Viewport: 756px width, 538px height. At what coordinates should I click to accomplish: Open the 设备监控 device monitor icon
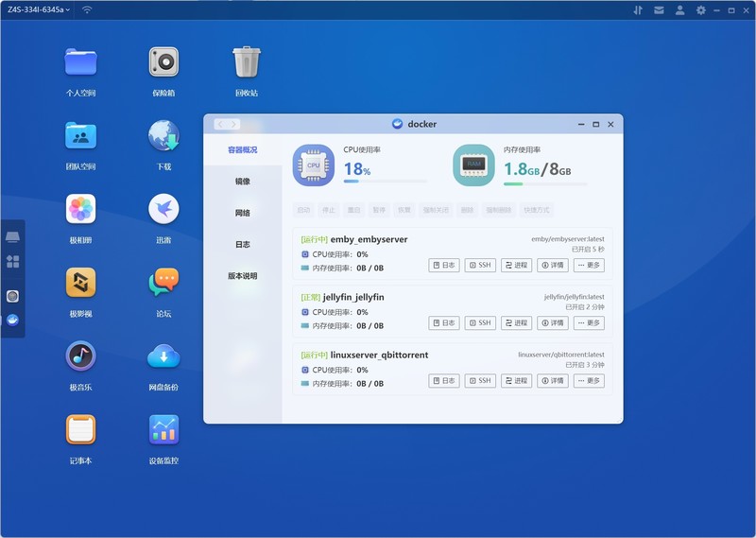pos(163,430)
